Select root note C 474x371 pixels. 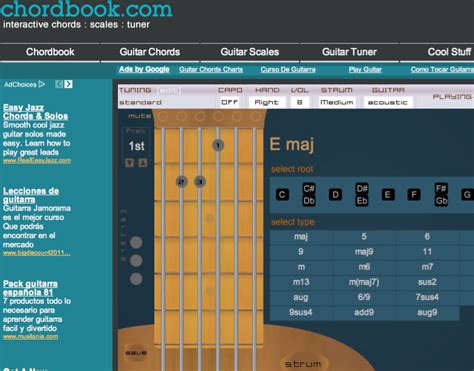pos(282,195)
